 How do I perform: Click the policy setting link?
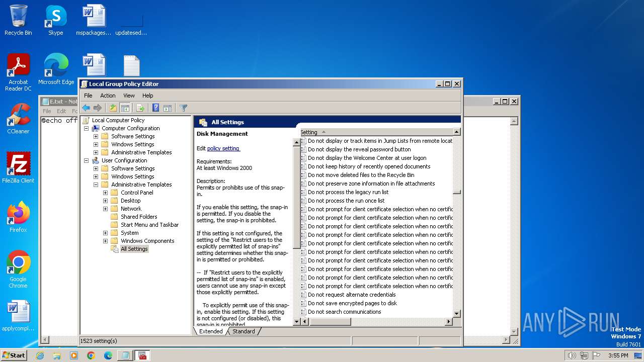pyautogui.click(x=223, y=148)
